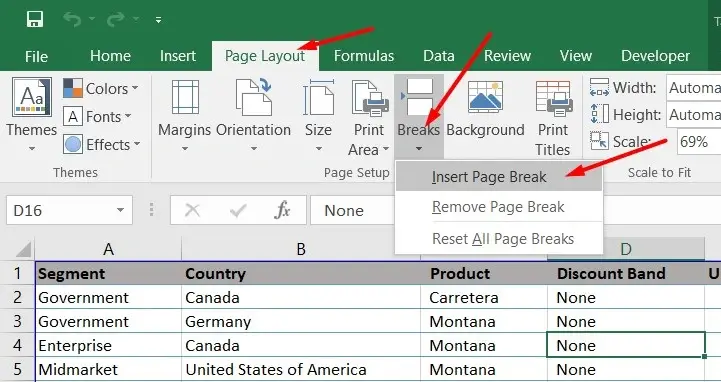Expand the Name Box dropdown arrow

120,210
